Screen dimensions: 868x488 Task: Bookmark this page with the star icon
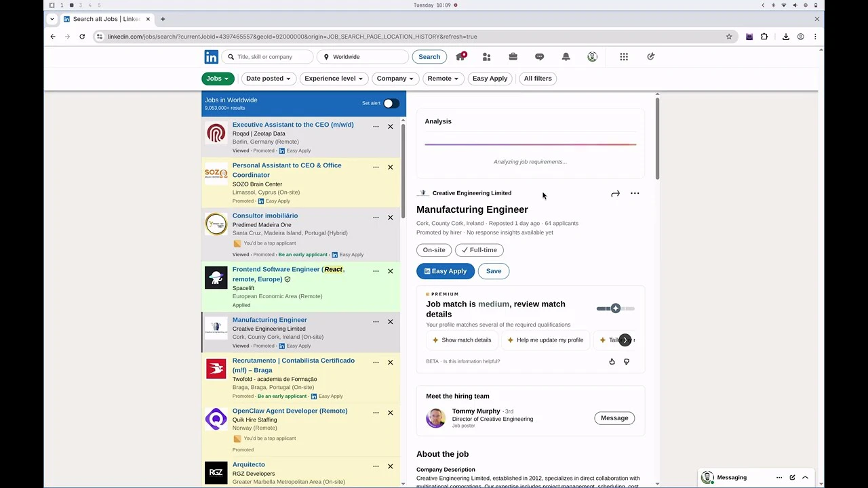pos(729,37)
